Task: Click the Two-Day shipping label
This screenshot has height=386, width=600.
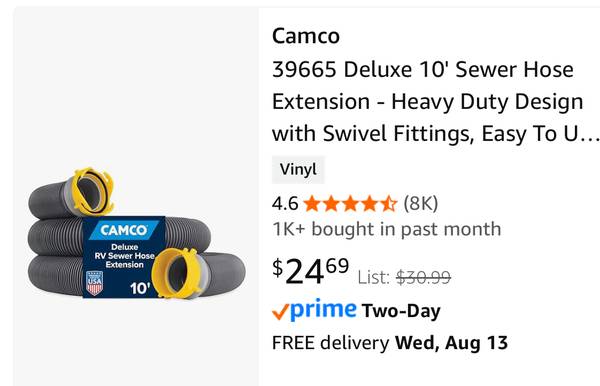Action: (401, 311)
